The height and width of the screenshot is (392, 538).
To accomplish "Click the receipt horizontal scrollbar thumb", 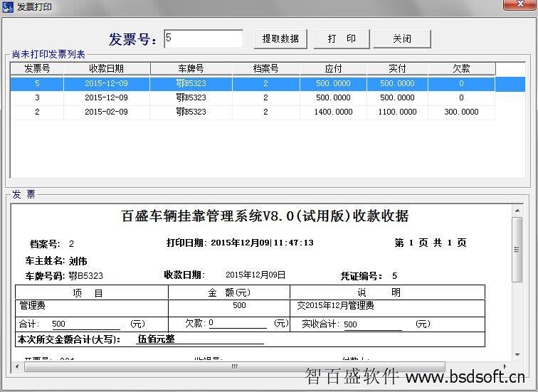I will point(235,366).
